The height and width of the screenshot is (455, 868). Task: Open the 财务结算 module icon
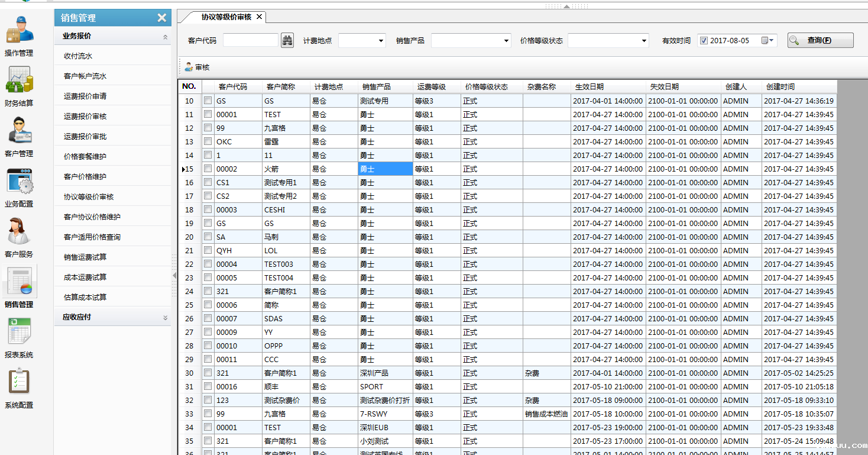pyautogui.click(x=20, y=80)
